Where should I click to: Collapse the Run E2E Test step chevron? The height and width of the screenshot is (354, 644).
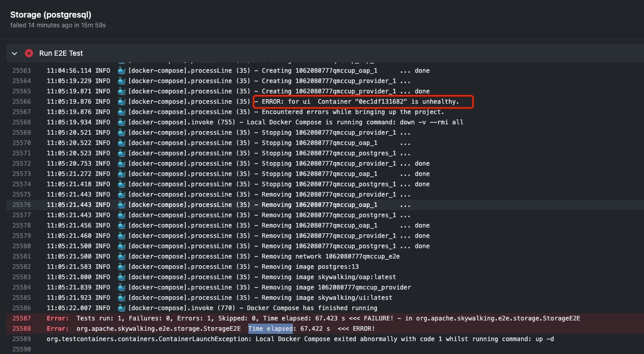coord(14,53)
